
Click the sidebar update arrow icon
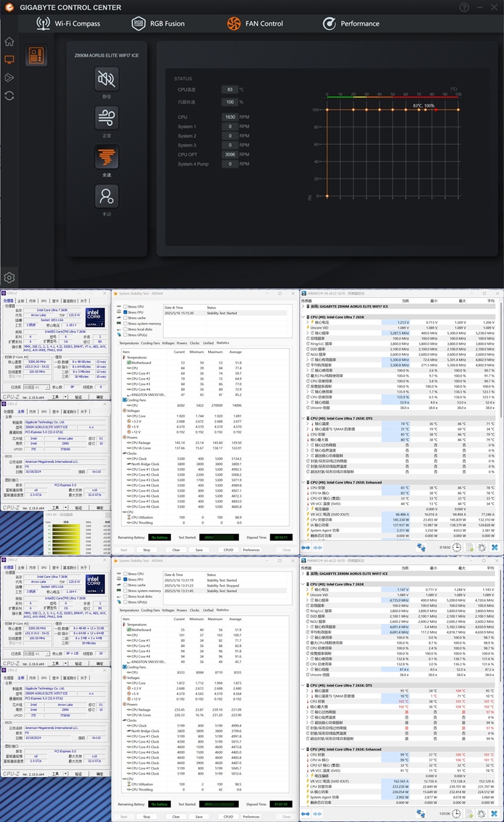click(9, 78)
